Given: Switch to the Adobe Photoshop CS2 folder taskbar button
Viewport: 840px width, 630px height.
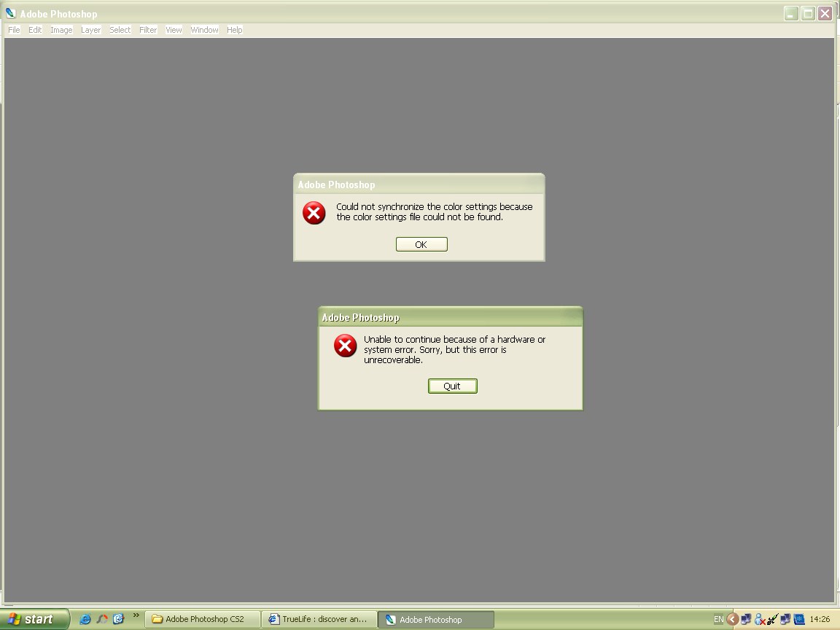Looking at the screenshot, I should click(203, 619).
